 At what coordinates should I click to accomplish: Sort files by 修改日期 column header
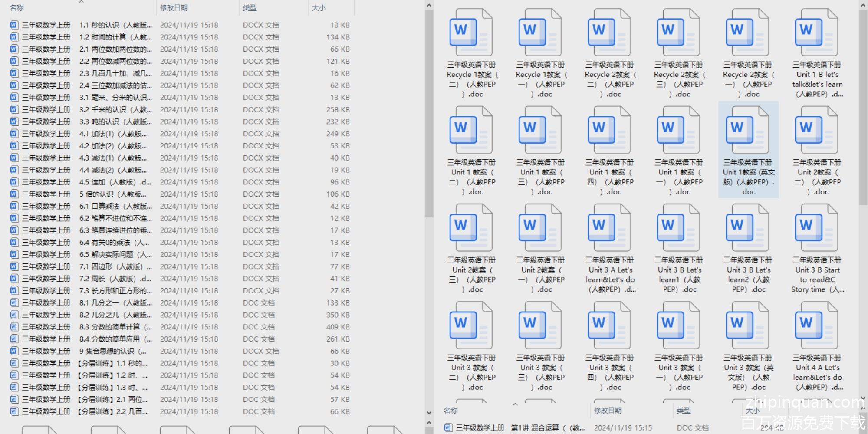pos(174,8)
